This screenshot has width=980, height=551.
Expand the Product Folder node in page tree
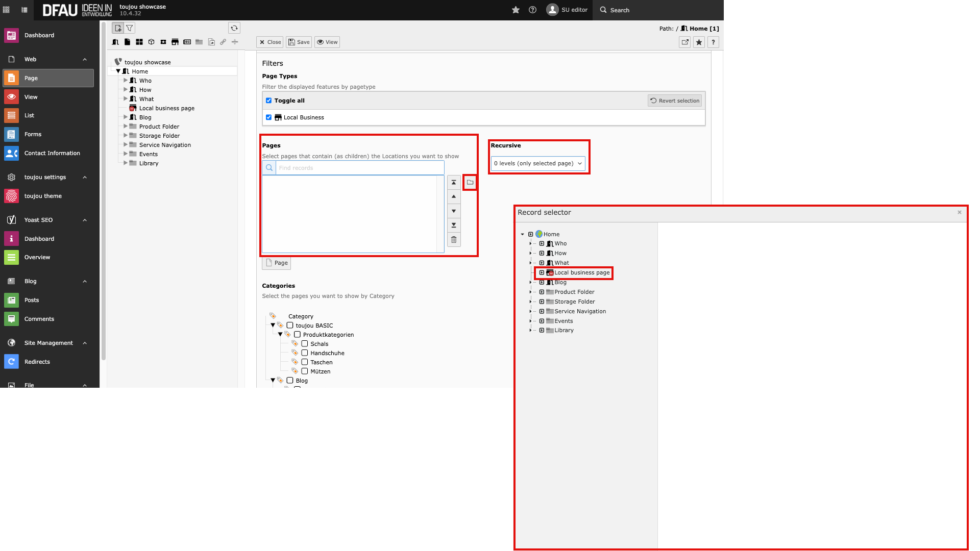pos(126,127)
